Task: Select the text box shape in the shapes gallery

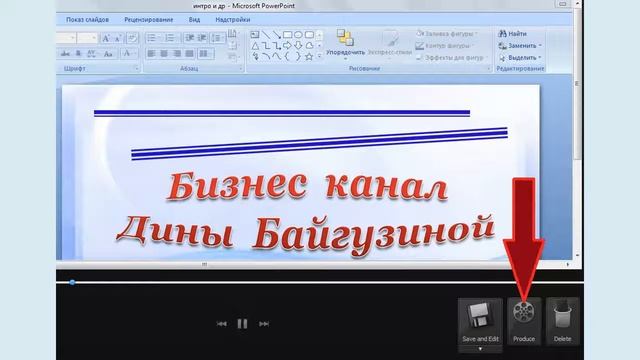Action: point(255,35)
